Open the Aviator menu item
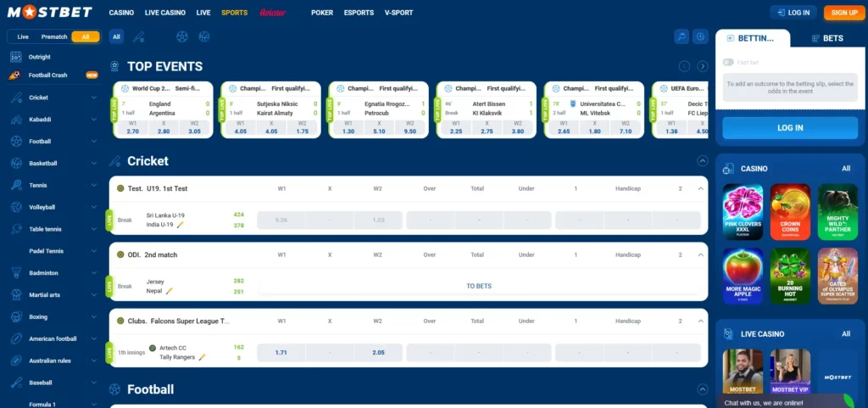Image resolution: width=868 pixels, height=408 pixels. (272, 13)
